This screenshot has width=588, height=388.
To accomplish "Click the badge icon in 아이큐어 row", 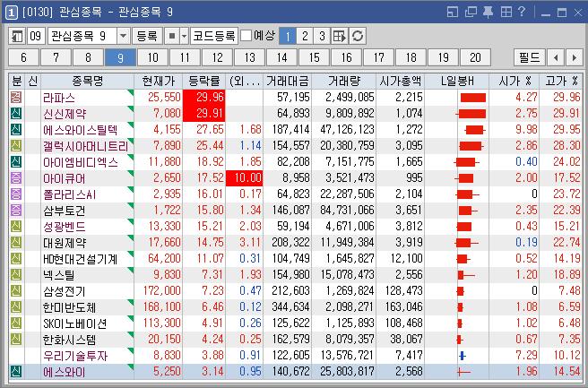I will 16,178.
